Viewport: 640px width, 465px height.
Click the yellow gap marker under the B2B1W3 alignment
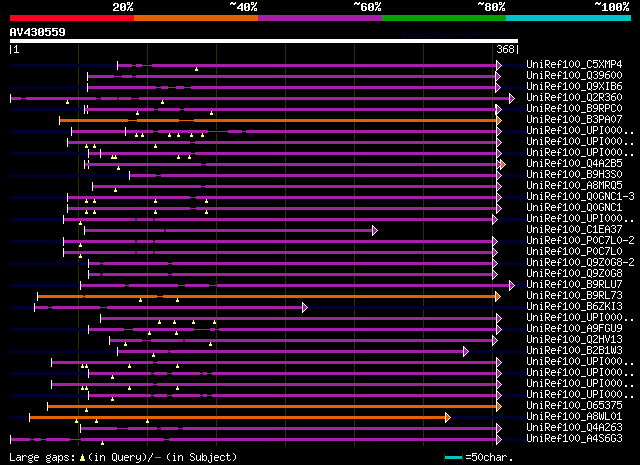tap(153, 356)
